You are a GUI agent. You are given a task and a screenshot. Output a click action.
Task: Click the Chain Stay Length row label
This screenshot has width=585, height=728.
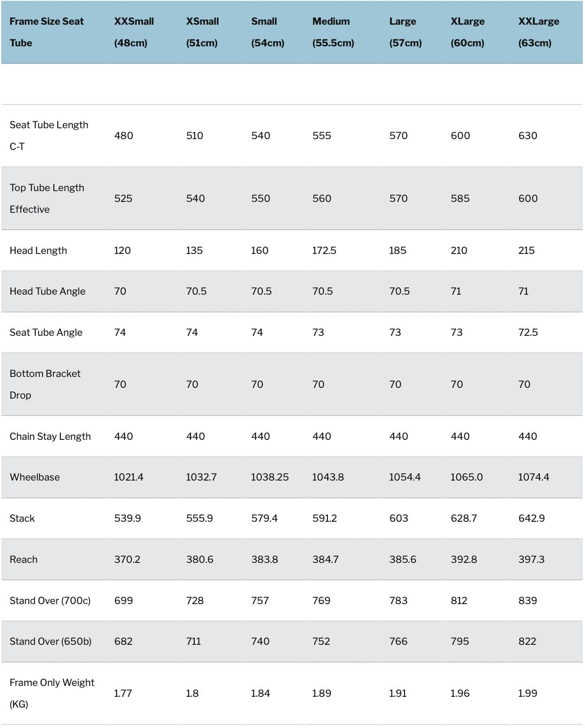(50, 436)
